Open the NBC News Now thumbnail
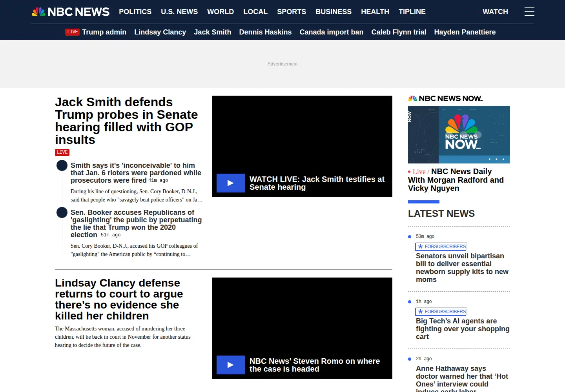 tap(459, 134)
